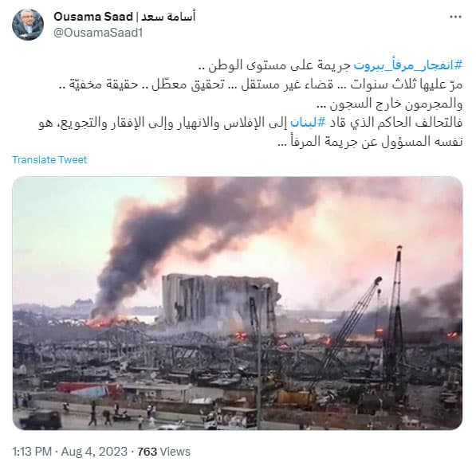476x466 pixels.
Task: Open the attached Beirut port photo
Action: coord(238,303)
